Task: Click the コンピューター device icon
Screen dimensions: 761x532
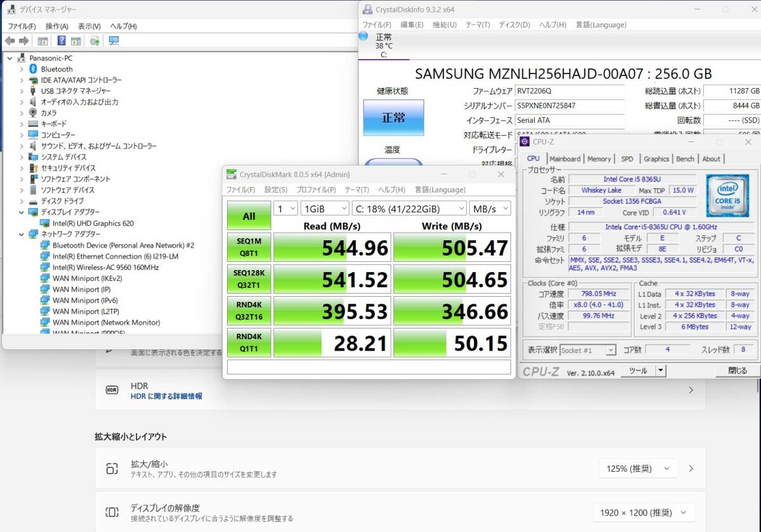Action: 33,134
